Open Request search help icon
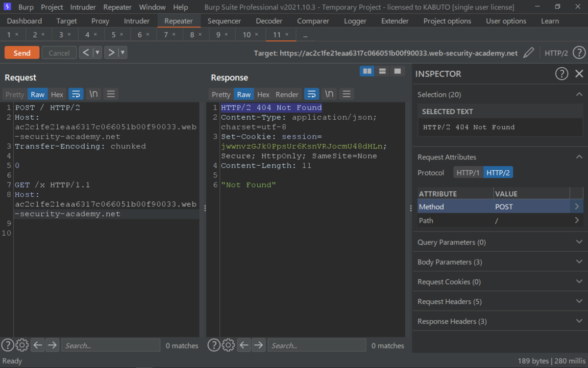 pyautogui.click(x=7, y=345)
